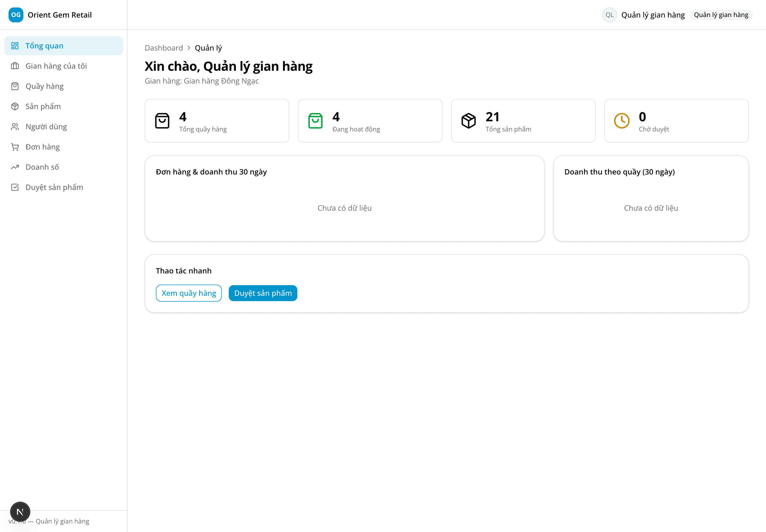Click the blue Duyệt sản phẩm button

[x=263, y=293]
